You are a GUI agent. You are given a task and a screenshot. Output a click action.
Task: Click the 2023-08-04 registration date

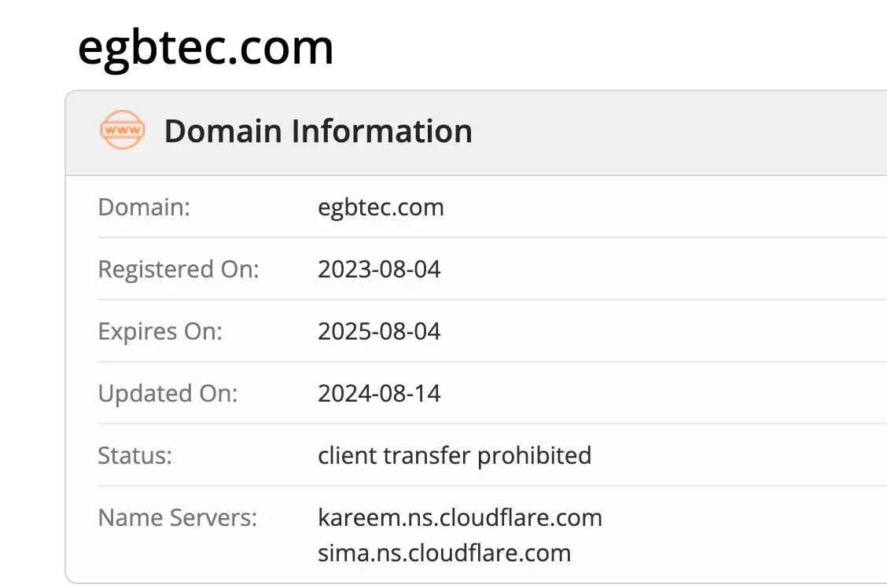[379, 270]
